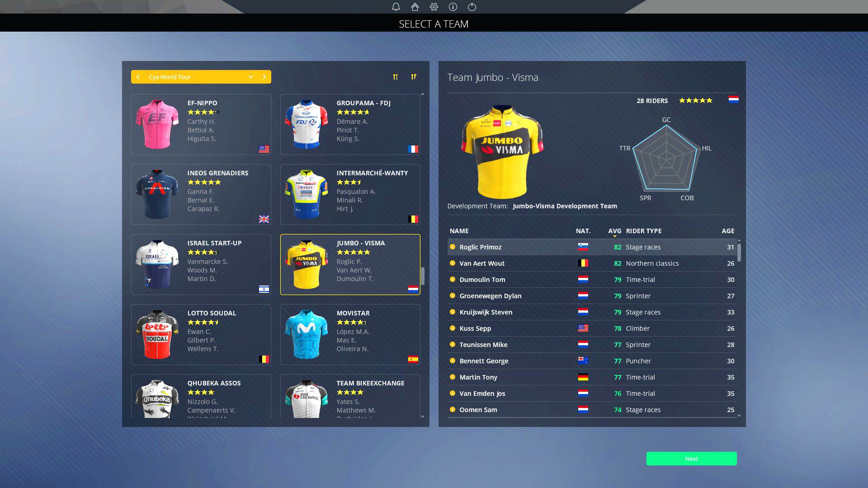Click the home icon

click(x=414, y=7)
